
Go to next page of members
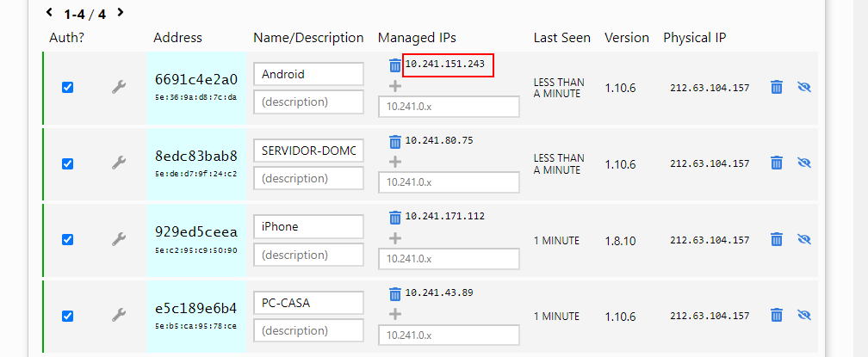coord(121,13)
